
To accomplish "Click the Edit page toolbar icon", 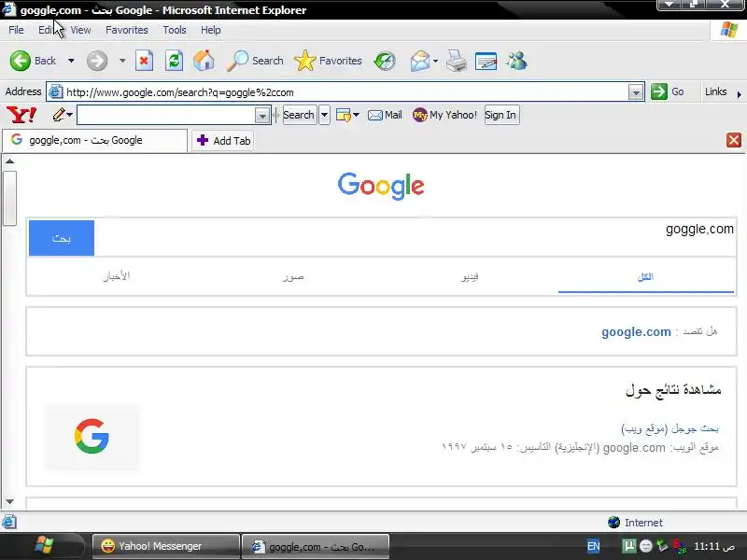I will tap(486, 61).
